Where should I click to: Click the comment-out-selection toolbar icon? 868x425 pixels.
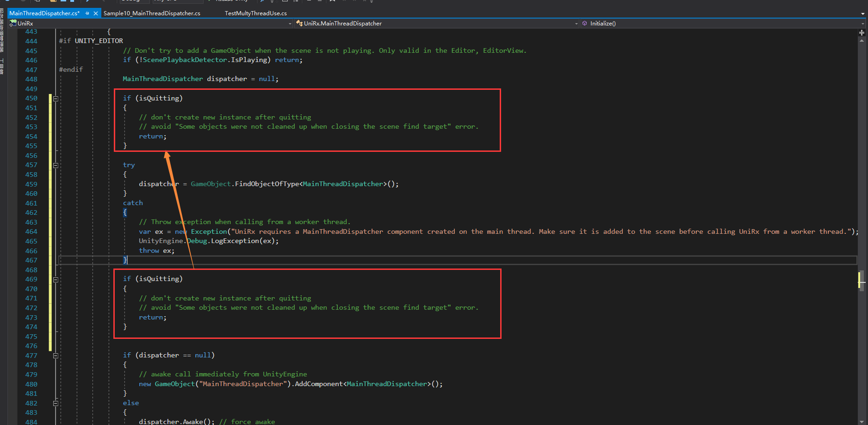pos(310,1)
